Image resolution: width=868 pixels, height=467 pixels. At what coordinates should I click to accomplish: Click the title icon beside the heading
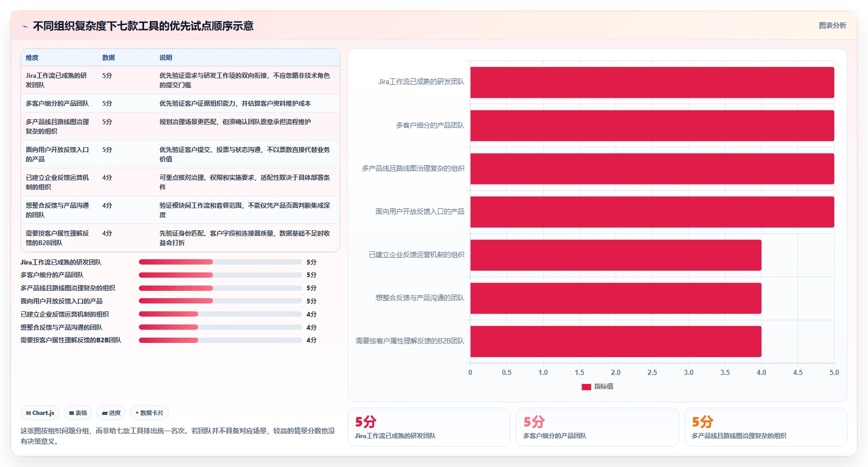click(25, 26)
